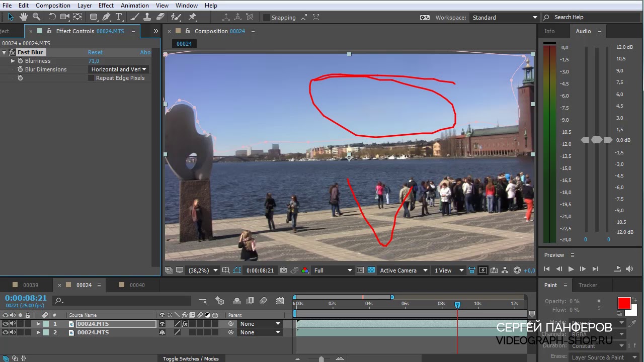Select the Pen tool
Screen dimensions: 644x362
tap(106, 17)
